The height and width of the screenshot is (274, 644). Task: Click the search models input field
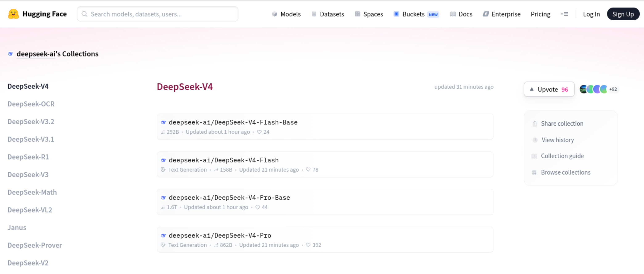[157, 14]
